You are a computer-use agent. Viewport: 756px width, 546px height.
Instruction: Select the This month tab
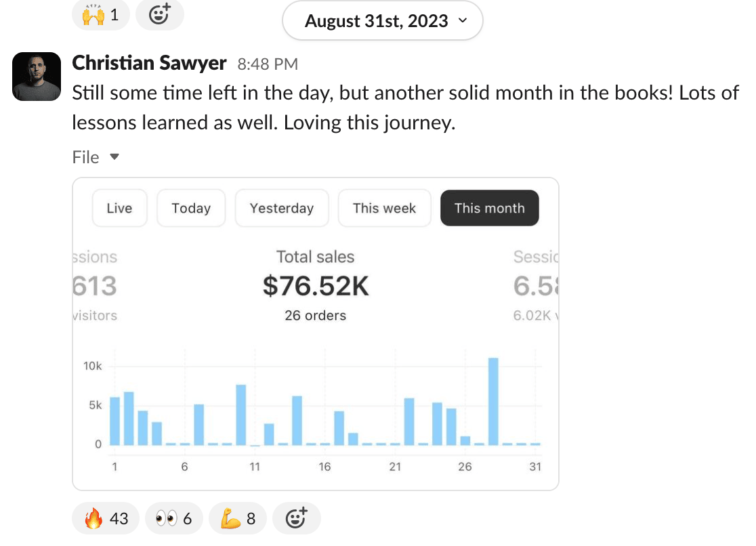[489, 208]
